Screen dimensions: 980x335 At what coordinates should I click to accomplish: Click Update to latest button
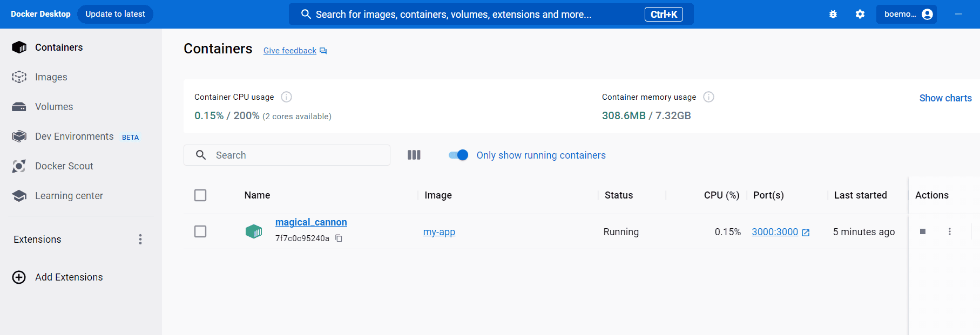(115, 14)
